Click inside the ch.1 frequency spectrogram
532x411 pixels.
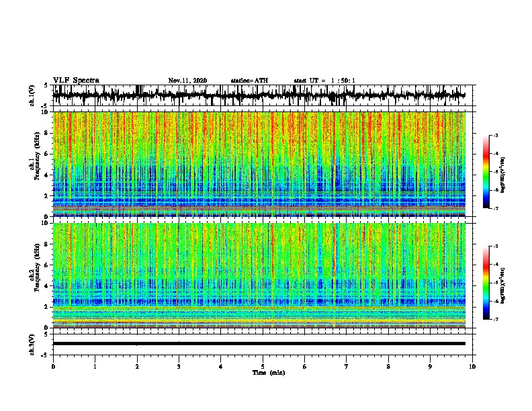[259, 164]
